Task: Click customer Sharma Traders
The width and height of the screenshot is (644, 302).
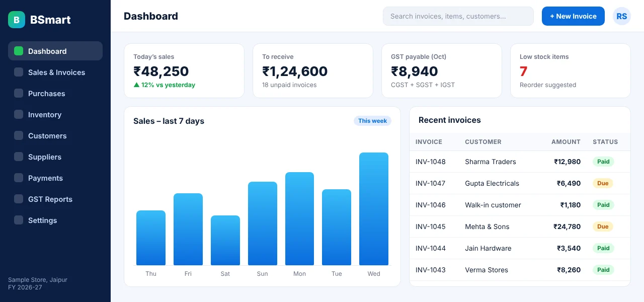Action: [x=491, y=162]
